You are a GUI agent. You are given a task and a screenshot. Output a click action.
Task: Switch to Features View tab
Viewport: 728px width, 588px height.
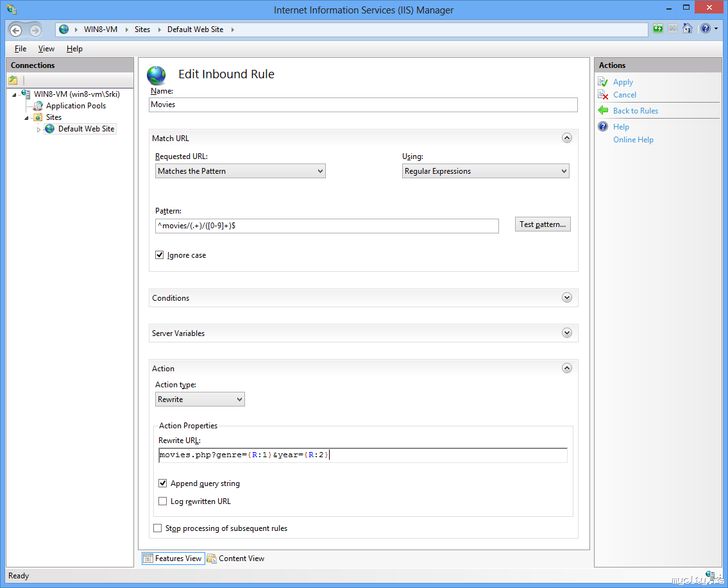(x=173, y=559)
